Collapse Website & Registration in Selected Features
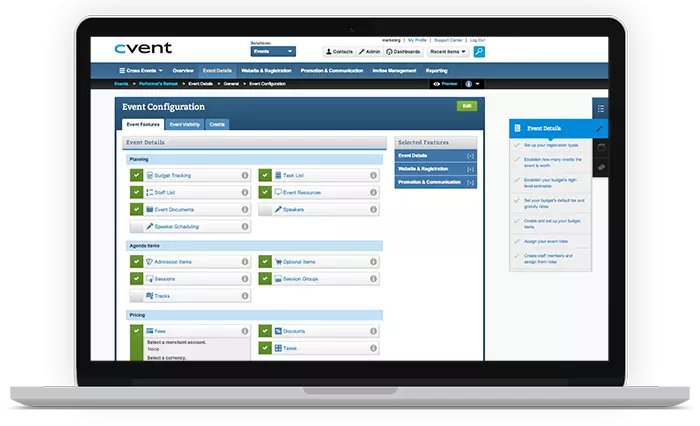Viewport: 700px width, 426px height. (x=470, y=169)
